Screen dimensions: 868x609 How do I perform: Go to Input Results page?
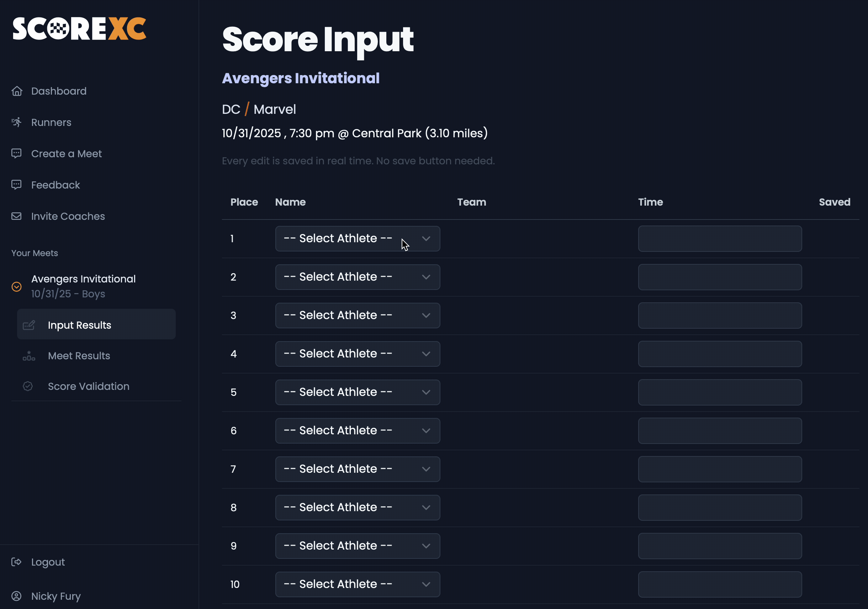click(x=79, y=325)
